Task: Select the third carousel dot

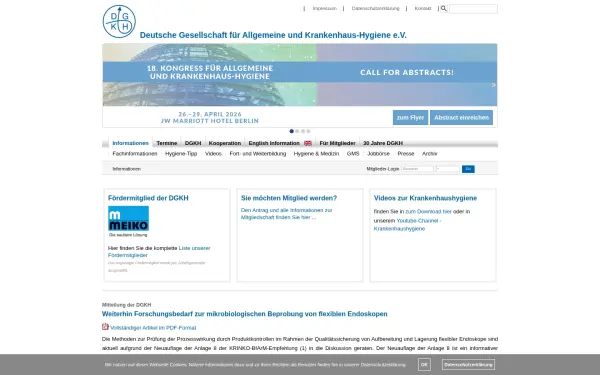Action: click(x=303, y=131)
